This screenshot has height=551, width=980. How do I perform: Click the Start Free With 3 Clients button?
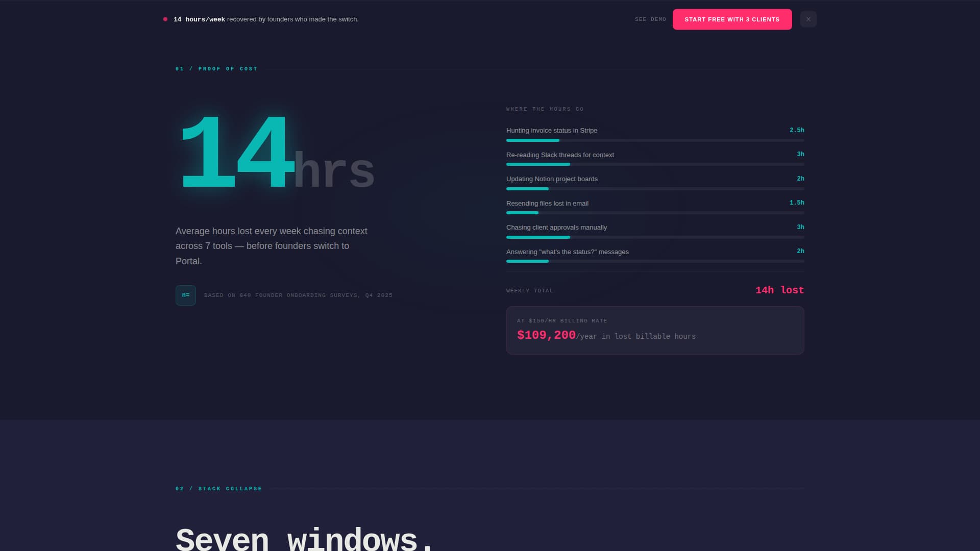pos(732,19)
